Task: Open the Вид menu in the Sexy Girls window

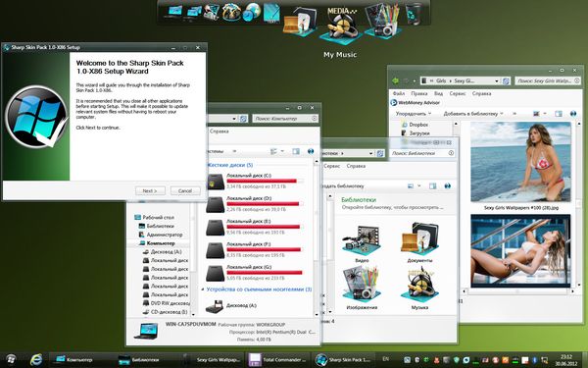Action: [438, 93]
